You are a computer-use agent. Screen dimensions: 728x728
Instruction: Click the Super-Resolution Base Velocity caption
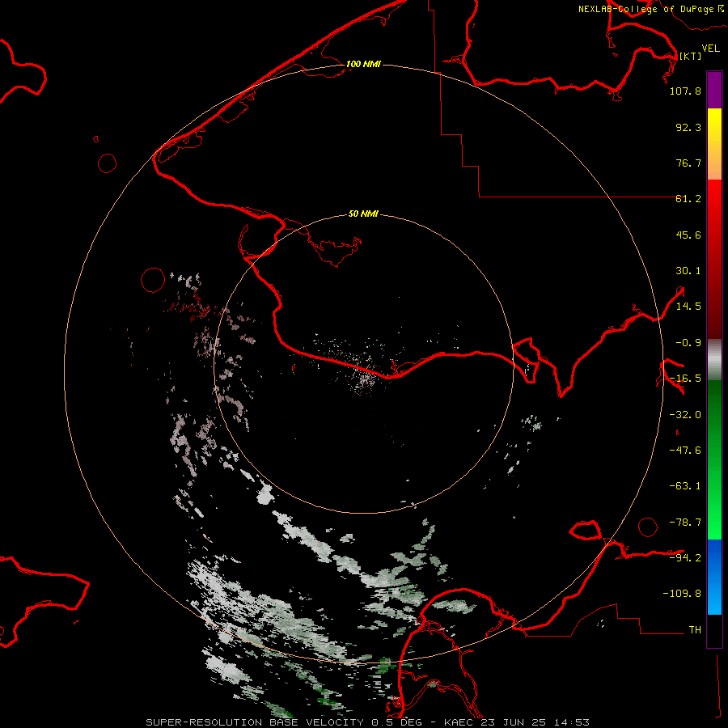(x=367, y=722)
